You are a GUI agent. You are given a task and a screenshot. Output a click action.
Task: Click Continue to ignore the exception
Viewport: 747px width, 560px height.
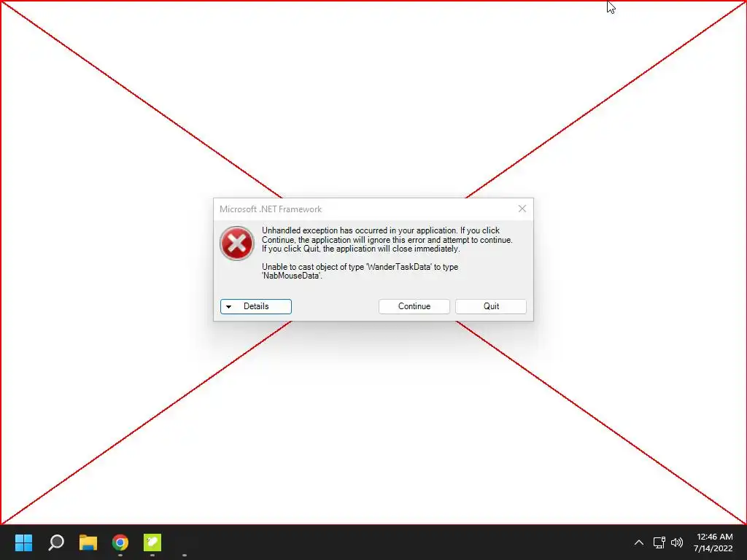[414, 306]
